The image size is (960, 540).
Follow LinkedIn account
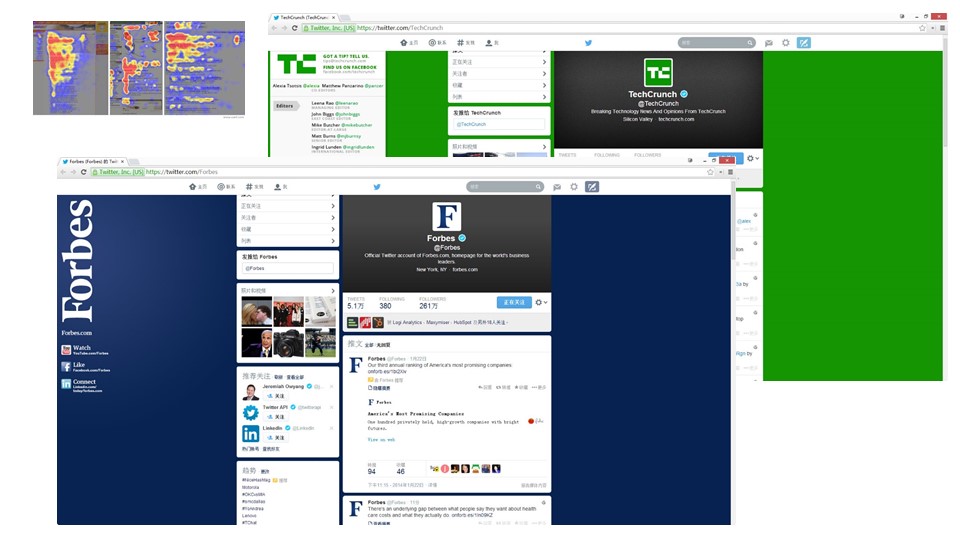click(x=276, y=438)
